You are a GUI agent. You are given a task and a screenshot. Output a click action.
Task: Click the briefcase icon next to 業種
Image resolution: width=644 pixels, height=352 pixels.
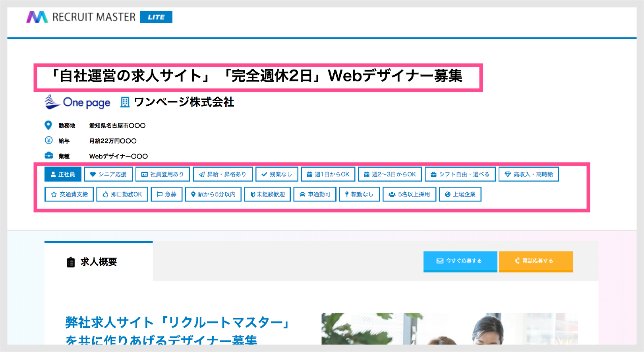click(48, 155)
